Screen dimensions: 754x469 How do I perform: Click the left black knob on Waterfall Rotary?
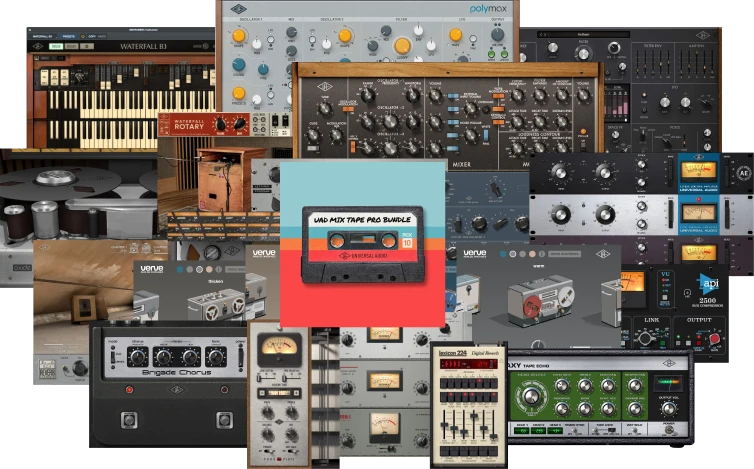[x=220, y=124]
